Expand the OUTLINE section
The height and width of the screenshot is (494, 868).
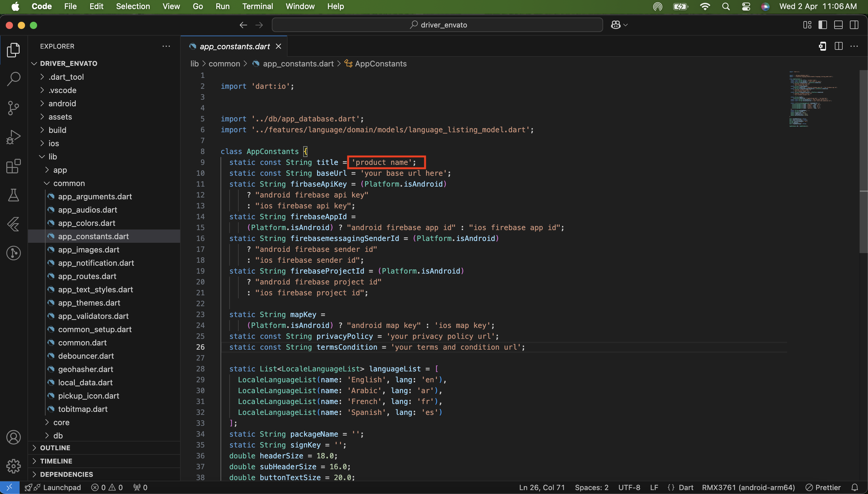(x=104, y=448)
